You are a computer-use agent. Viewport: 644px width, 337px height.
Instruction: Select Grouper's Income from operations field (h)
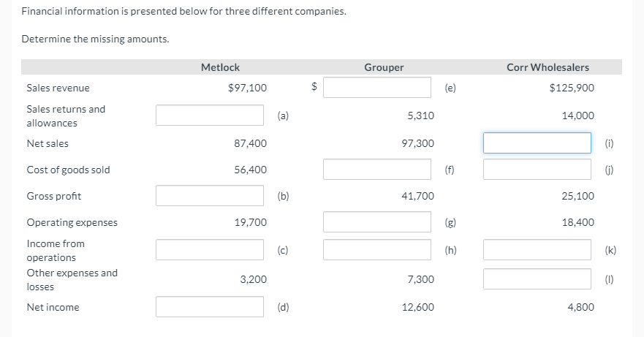378,249
